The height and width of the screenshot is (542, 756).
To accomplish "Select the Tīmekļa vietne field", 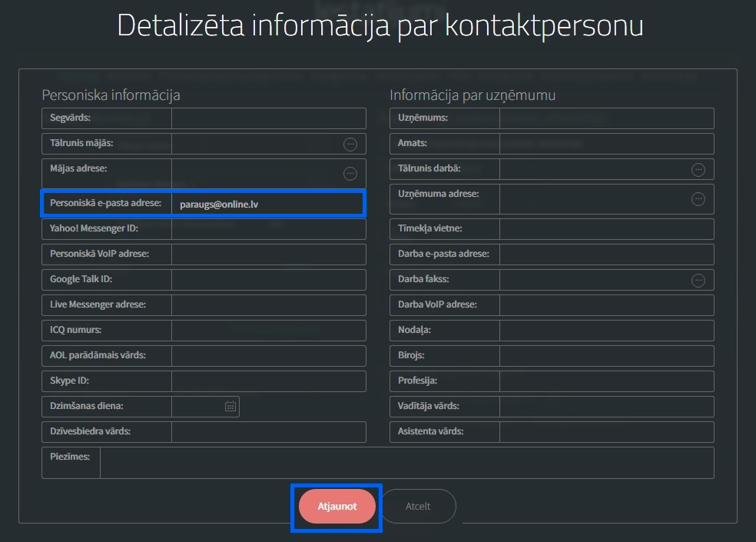I will coord(606,229).
